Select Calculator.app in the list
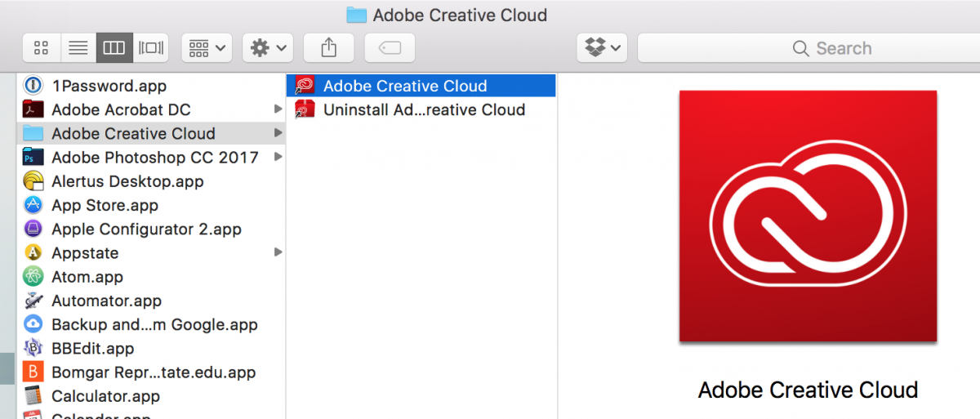The width and height of the screenshot is (980, 419). coord(105,396)
